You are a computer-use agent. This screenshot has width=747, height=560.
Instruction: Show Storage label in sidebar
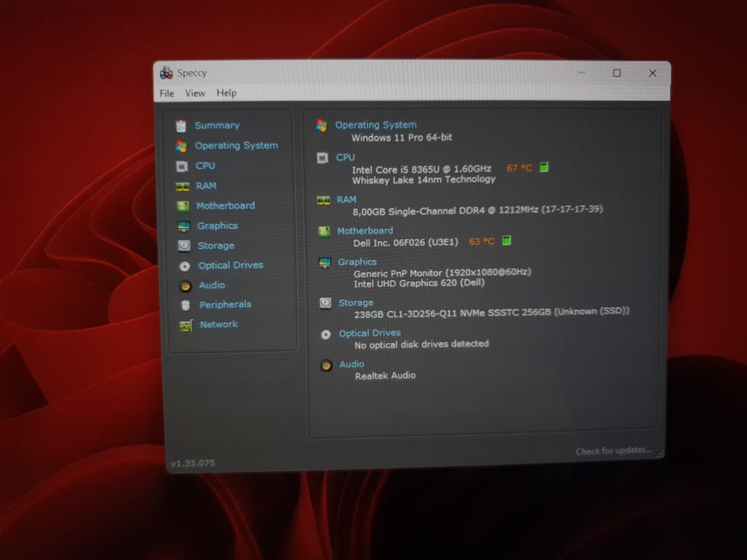[x=216, y=246]
